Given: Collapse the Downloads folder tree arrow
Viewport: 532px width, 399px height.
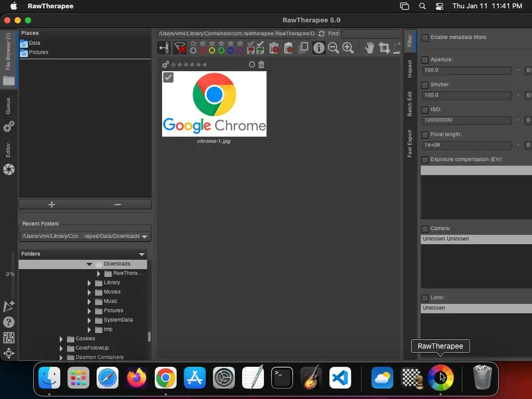Looking at the screenshot, I should (x=89, y=264).
